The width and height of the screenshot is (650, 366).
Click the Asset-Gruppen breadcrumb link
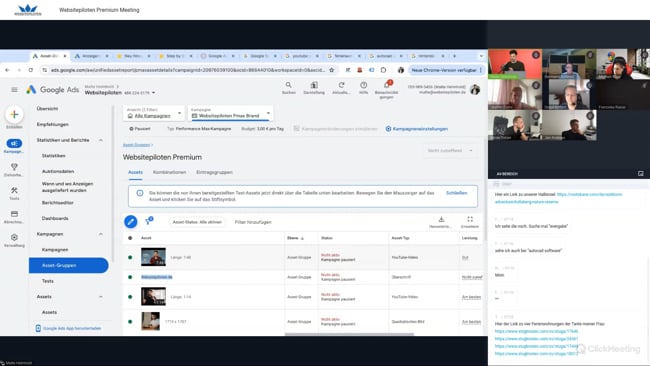tap(136, 145)
